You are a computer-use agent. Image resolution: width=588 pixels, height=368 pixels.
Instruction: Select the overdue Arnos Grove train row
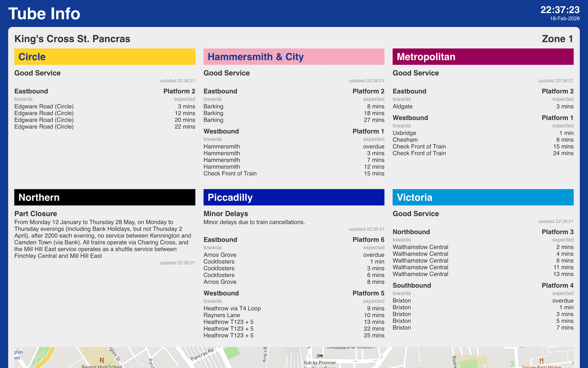coord(294,255)
